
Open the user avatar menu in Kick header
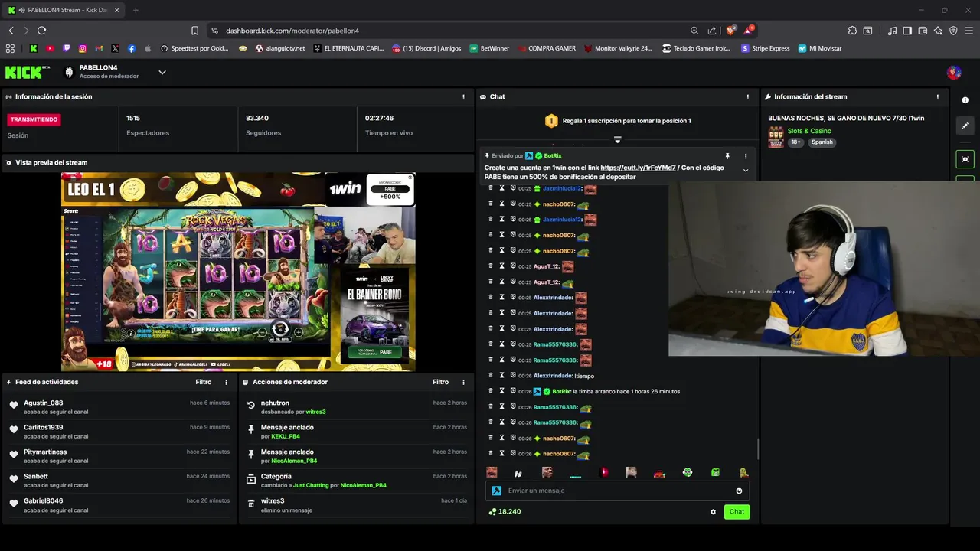tap(954, 73)
